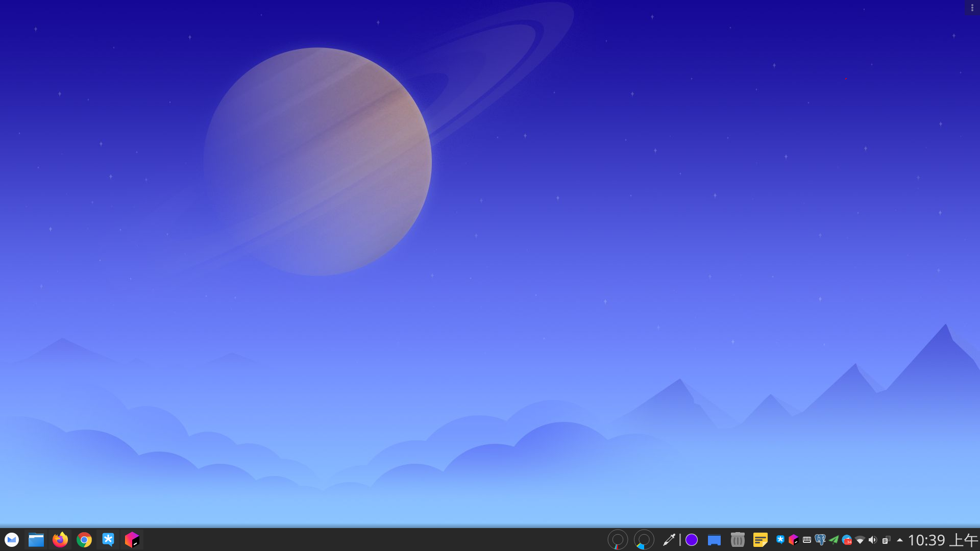
Task: Expand the hidden system tray icons
Action: [x=900, y=540]
